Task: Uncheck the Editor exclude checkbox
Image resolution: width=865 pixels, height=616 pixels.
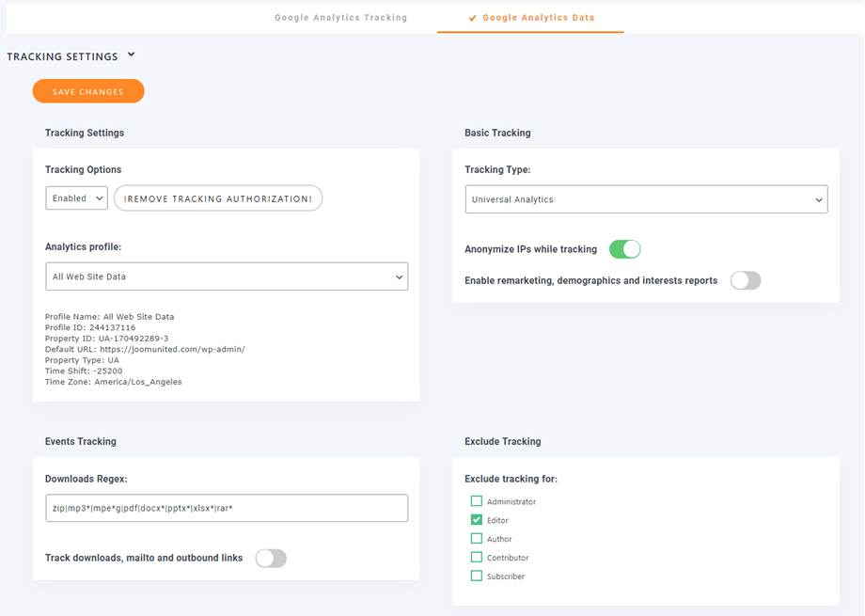Action: (x=477, y=520)
